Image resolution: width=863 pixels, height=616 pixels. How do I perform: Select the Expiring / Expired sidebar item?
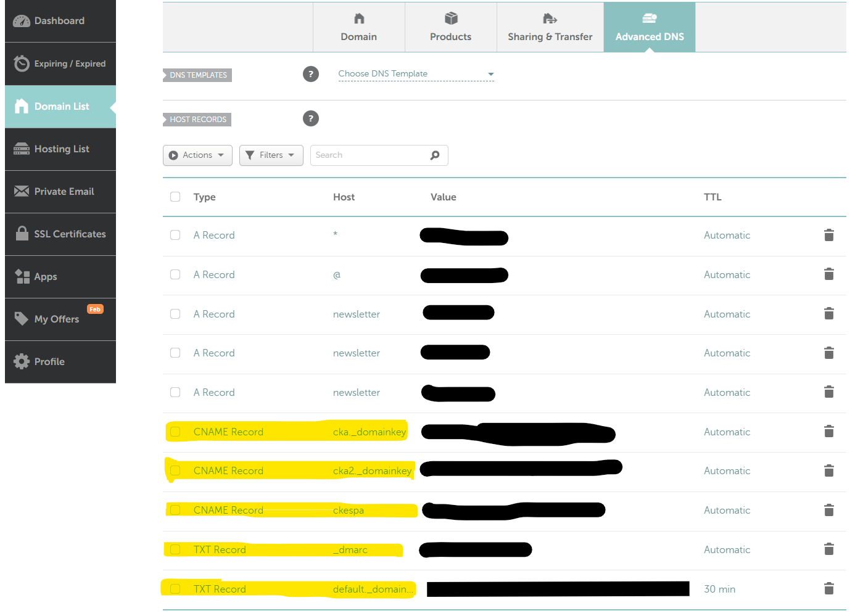pos(60,64)
